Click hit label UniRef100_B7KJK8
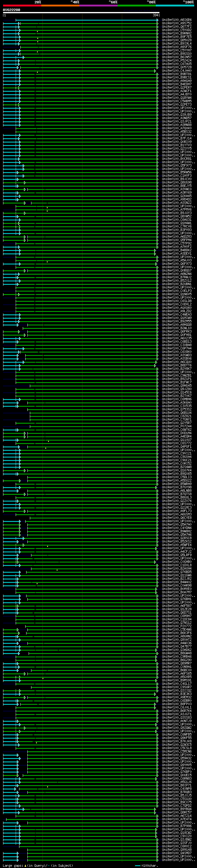This screenshot has height=868, width=197. point(177,741)
